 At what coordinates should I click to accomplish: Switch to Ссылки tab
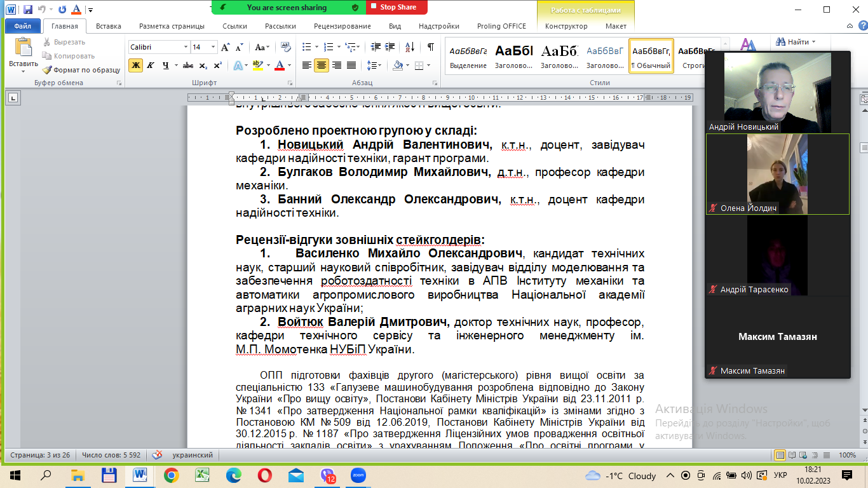coord(235,26)
